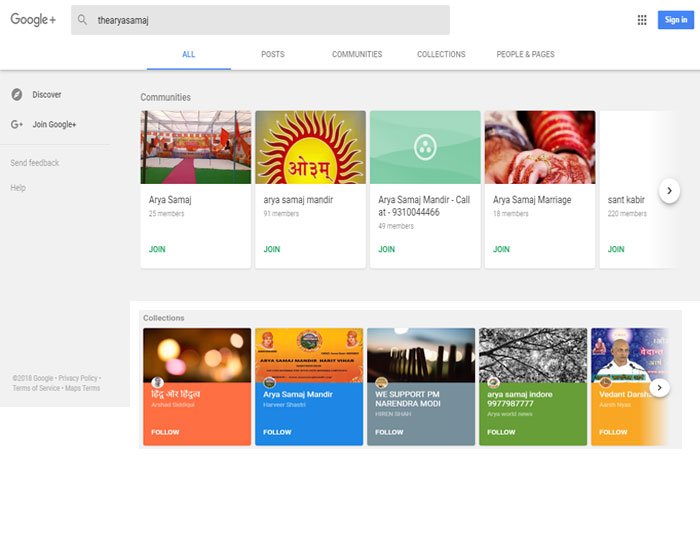Show next communities with arrow

pos(669,191)
